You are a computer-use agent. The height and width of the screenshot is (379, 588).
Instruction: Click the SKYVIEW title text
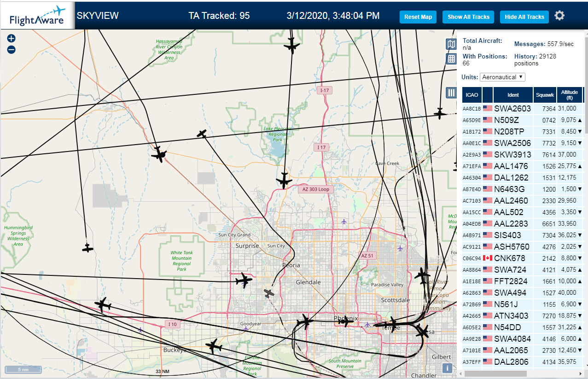[x=98, y=16]
